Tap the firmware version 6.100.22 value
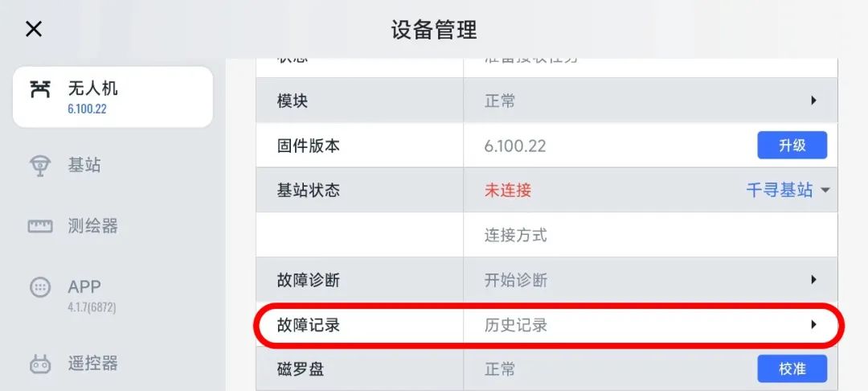868x391 pixels. (x=515, y=146)
